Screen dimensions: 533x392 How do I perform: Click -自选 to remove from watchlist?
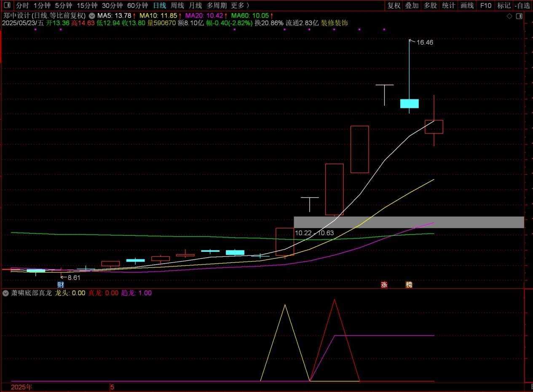522,5
